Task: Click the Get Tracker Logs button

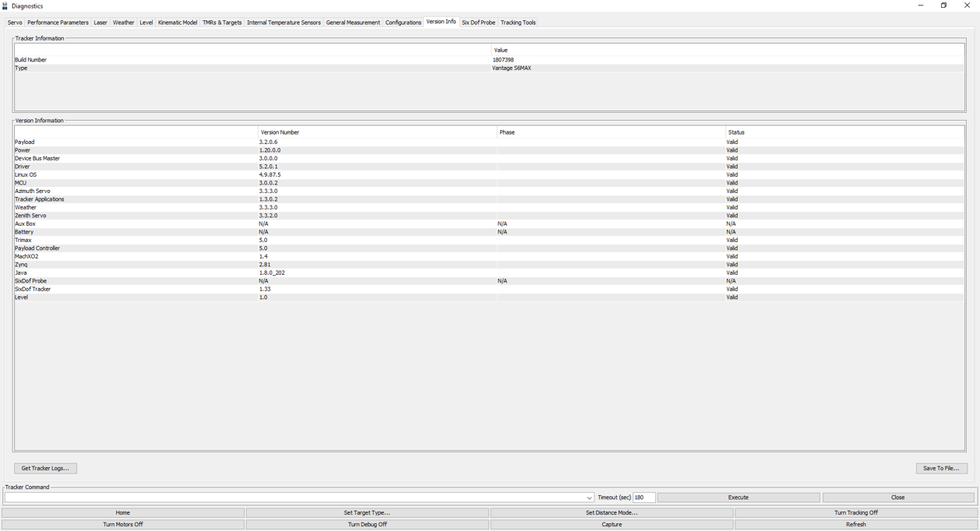Action: coord(45,469)
